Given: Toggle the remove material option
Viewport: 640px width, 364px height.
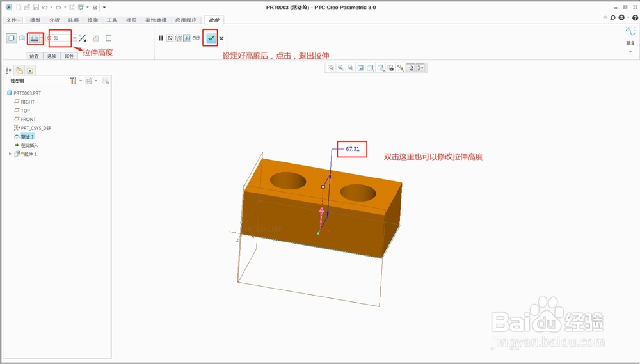Looking at the screenshot, I should (95, 38).
